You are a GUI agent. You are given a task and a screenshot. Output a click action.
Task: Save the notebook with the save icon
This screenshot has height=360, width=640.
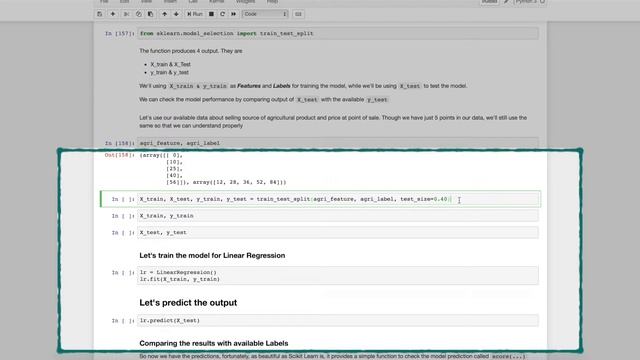click(100, 14)
